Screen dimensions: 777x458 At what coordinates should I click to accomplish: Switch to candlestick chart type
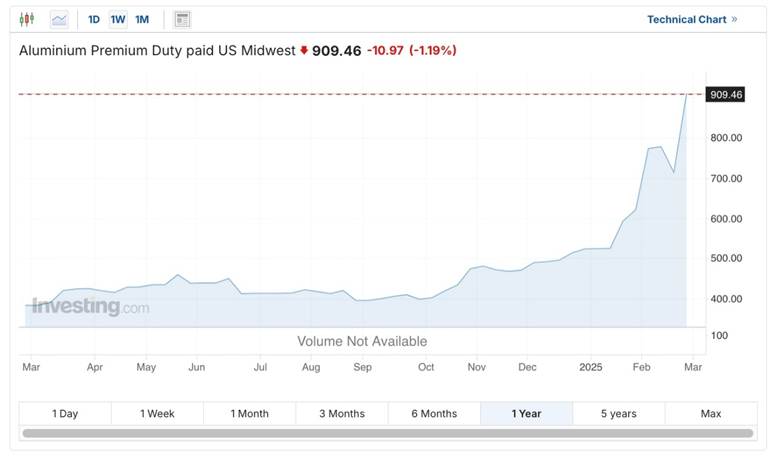(27, 19)
